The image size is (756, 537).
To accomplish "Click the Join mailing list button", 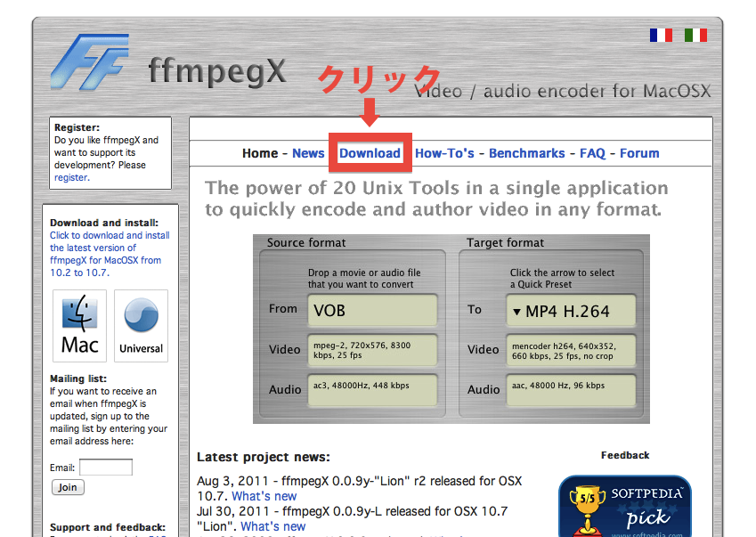I will click(68, 487).
